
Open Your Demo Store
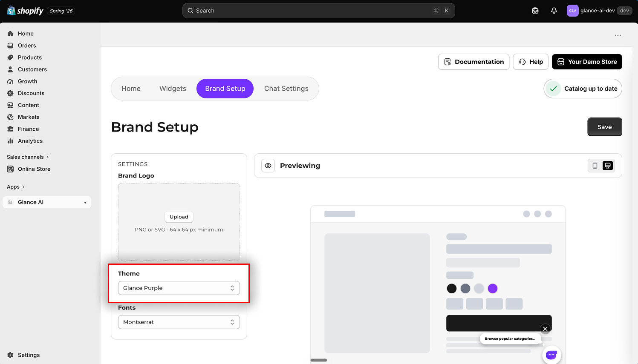coord(587,62)
